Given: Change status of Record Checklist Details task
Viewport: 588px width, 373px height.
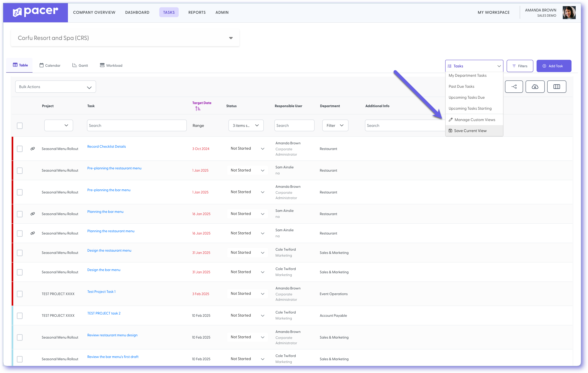Looking at the screenshot, I should click(x=247, y=149).
